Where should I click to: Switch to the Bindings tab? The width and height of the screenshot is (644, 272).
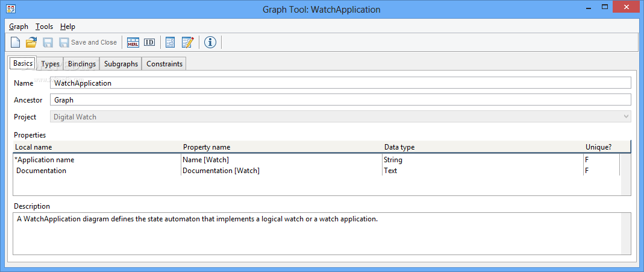coord(82,64)
